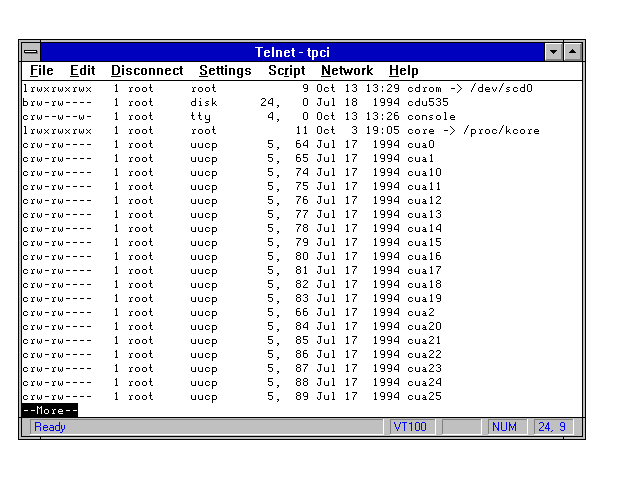
Task: Open the window control menu box
Action: coord(31,51)
